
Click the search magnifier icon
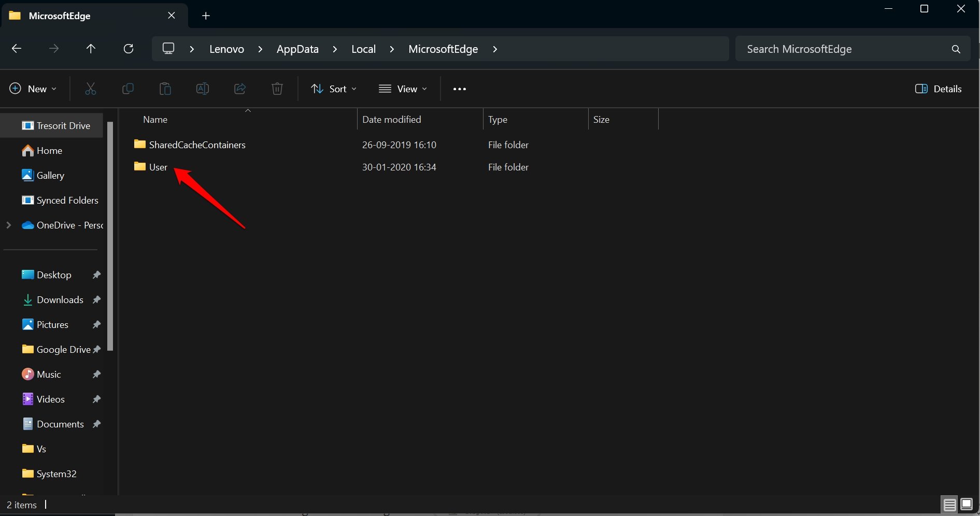coord(956,49)
